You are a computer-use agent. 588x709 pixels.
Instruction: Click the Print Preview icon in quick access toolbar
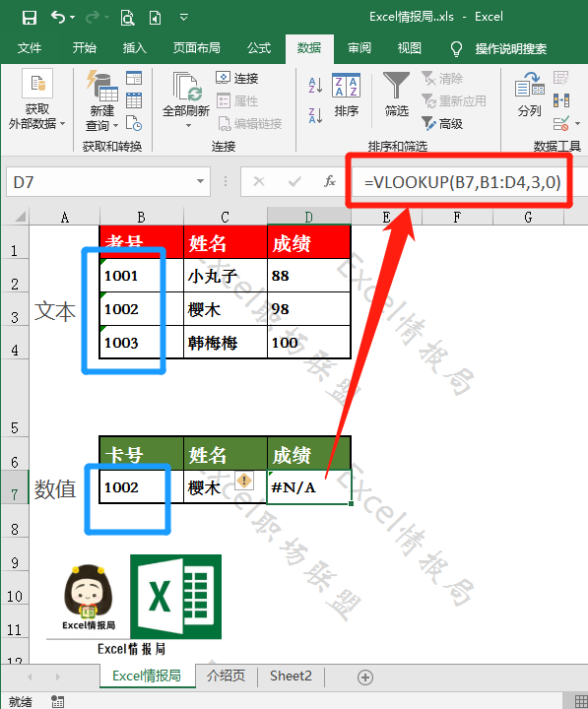click(x=128, y=18)
